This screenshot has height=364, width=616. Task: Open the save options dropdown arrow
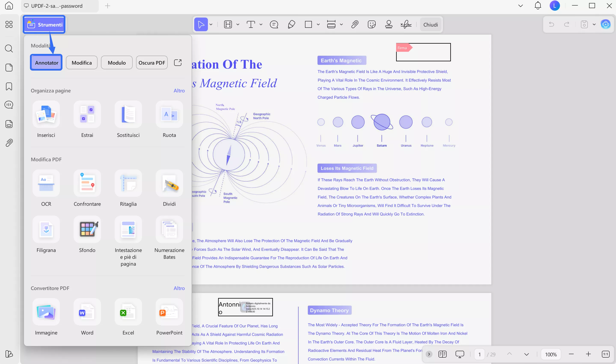coord(594,25)
